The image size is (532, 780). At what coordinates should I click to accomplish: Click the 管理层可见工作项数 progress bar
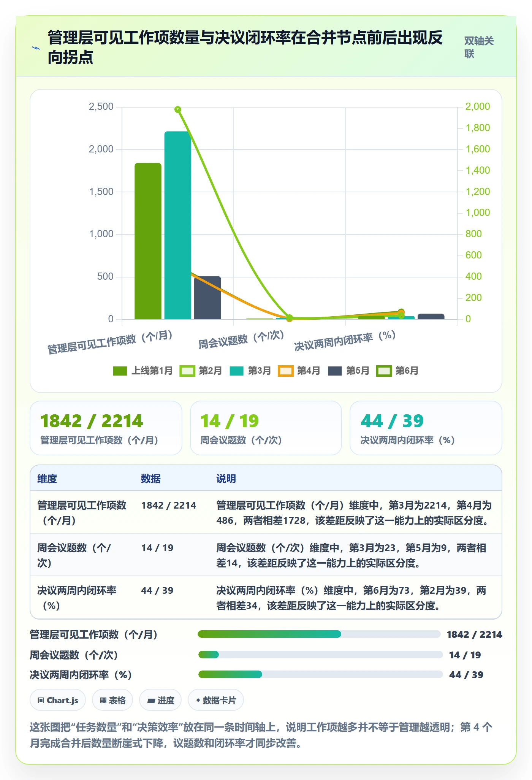pyautogui.click(x=319, y=634)
